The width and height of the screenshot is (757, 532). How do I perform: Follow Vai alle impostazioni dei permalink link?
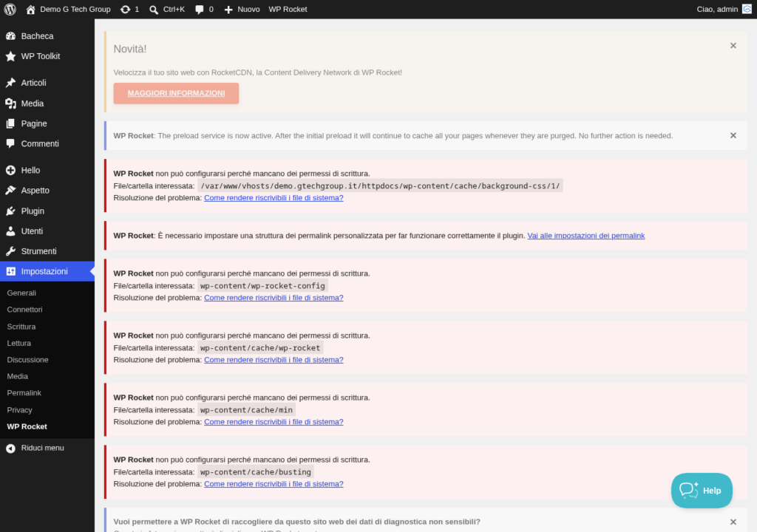coord(586,236)
